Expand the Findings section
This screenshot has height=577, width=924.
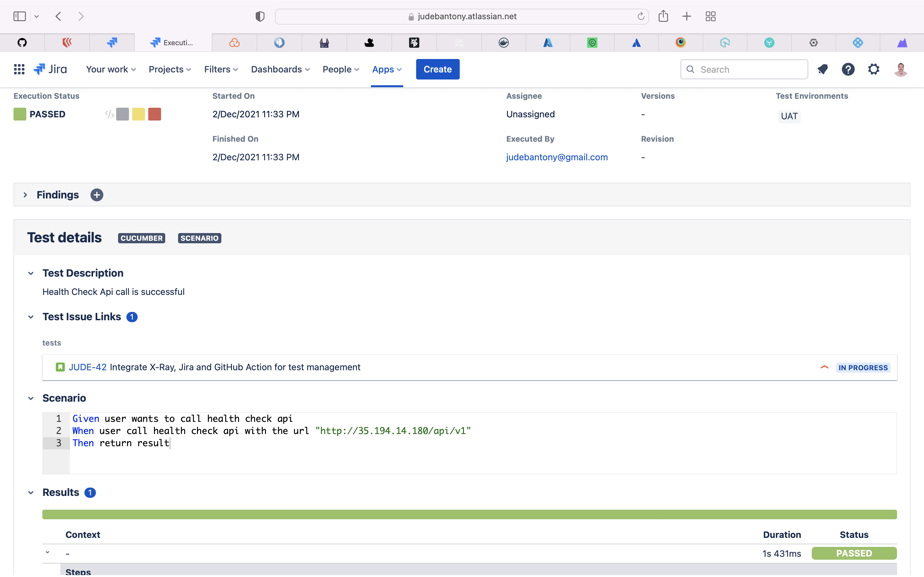(x=25, y=195)
